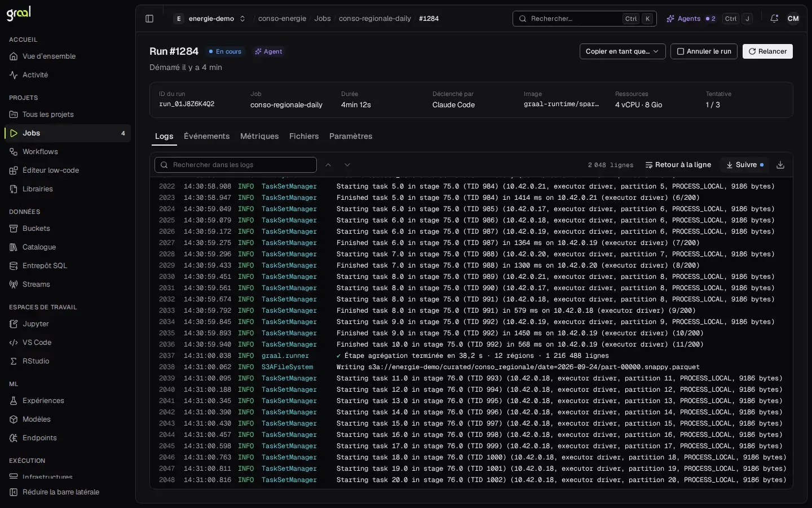The height and width of the screenshot is (508, 812).
Task: Open Agents panel button
Action: pyautogui.click(x=709, y=19)
